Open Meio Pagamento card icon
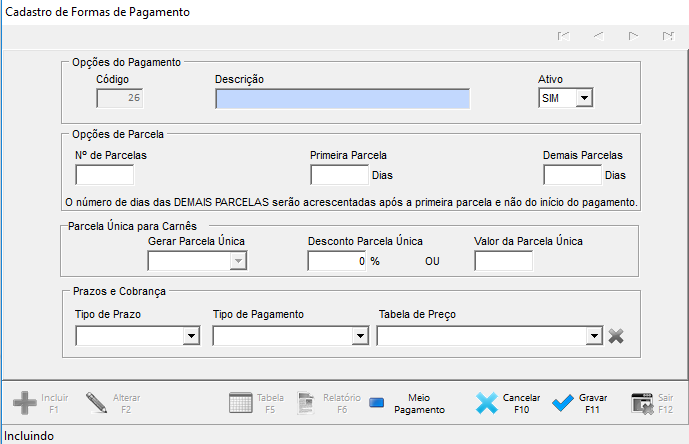This screenshot has height=444, width=689. click(x=377, y=403)
